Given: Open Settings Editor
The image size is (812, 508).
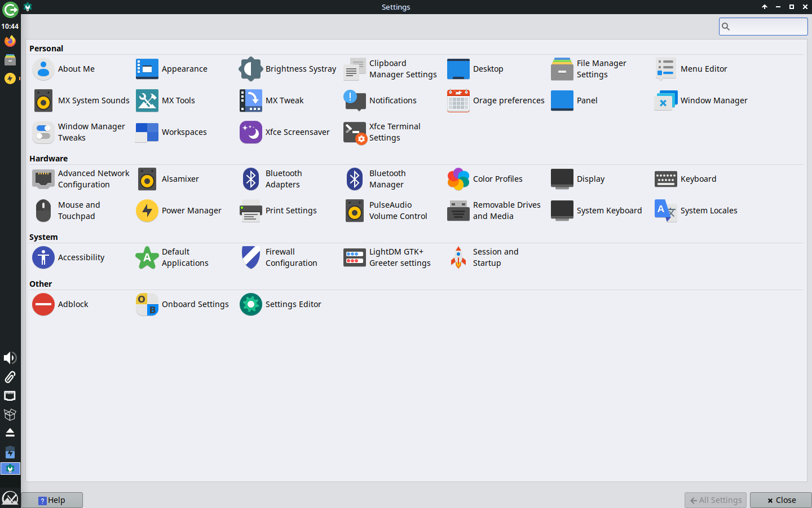Looking at the screenshot, I should [x=281, y=304].
